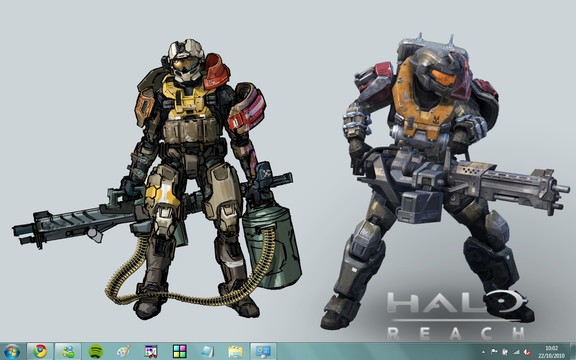Image resolution: width=576 pixels, height=360 pixels.
Task: Open the blue notepad taskbar icon
Action: pyautogui.click(x=207, y=352)
